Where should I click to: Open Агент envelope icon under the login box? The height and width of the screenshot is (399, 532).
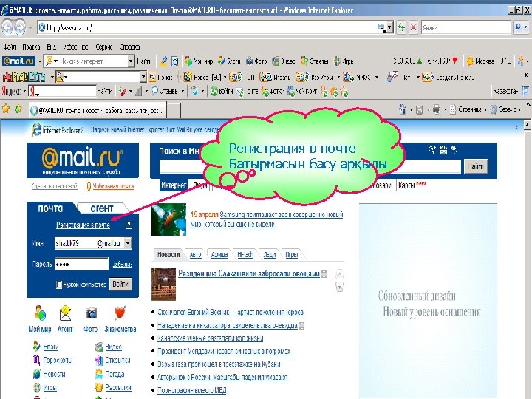pos(65,313)
